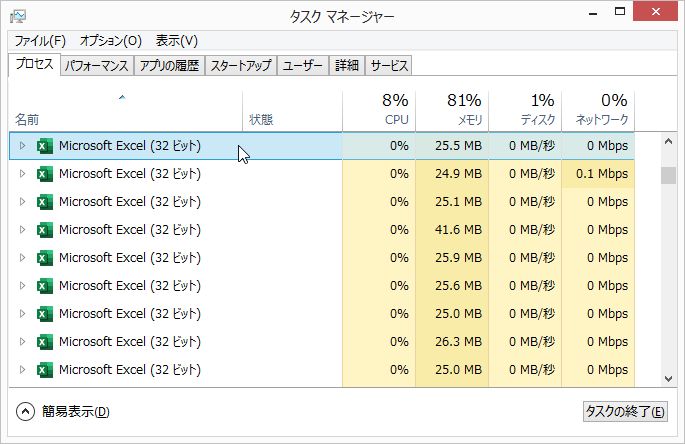Select the 0.1 Mbps network cell
The height and width of the screenshot is (444, 685).
point(598,174)
